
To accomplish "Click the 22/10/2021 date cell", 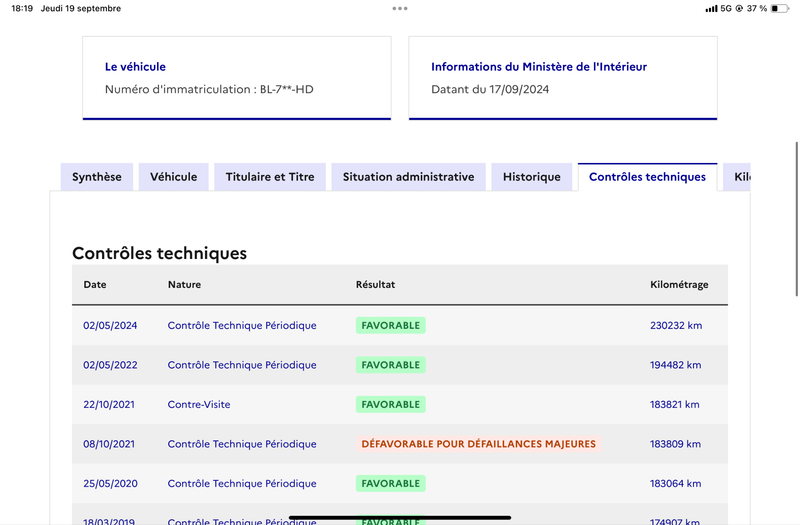I will (109, 405).
